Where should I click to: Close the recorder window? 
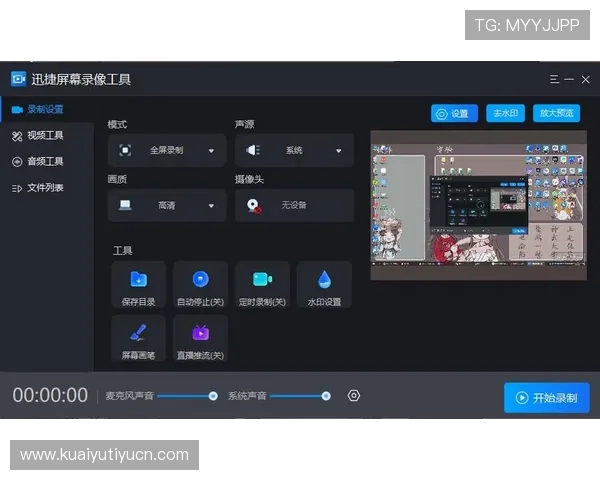pyautogui.click(x=585, y=79)
